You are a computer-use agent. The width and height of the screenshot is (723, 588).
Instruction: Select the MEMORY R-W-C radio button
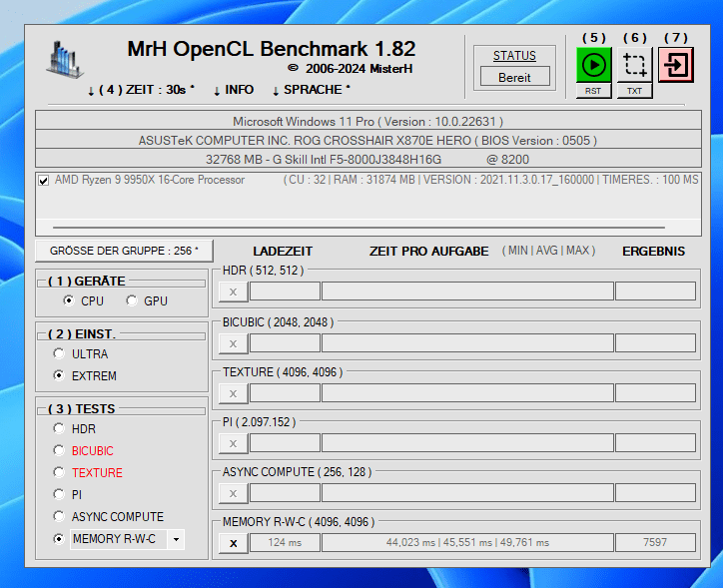click(59, 538)
